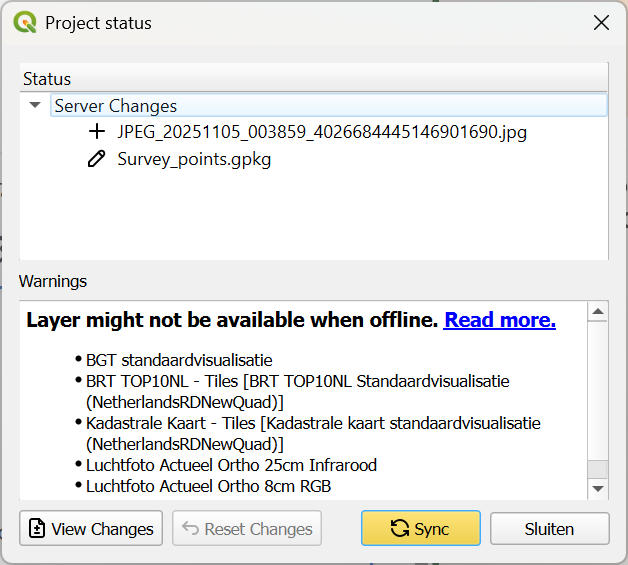Viewport: 628px width, 565px height.
Task: Click the warnings scrollbar up arrow
Action: tap(598, 312)
